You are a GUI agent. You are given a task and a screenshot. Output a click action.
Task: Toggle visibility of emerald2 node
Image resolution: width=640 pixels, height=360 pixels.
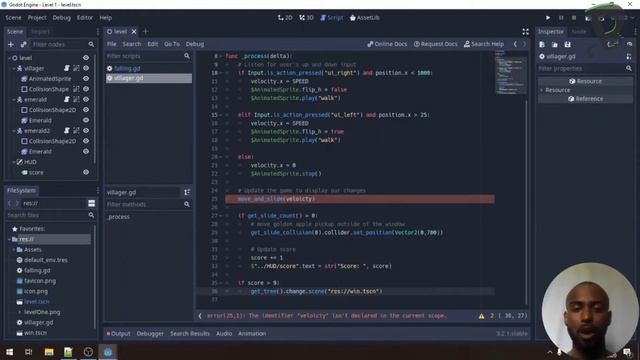(86, 131)
